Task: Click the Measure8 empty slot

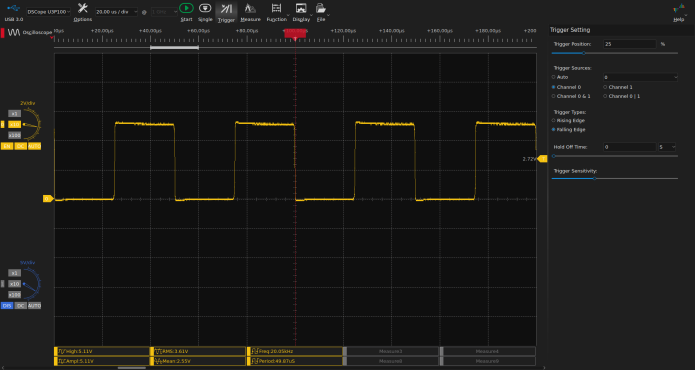Action: click(391, 361)
